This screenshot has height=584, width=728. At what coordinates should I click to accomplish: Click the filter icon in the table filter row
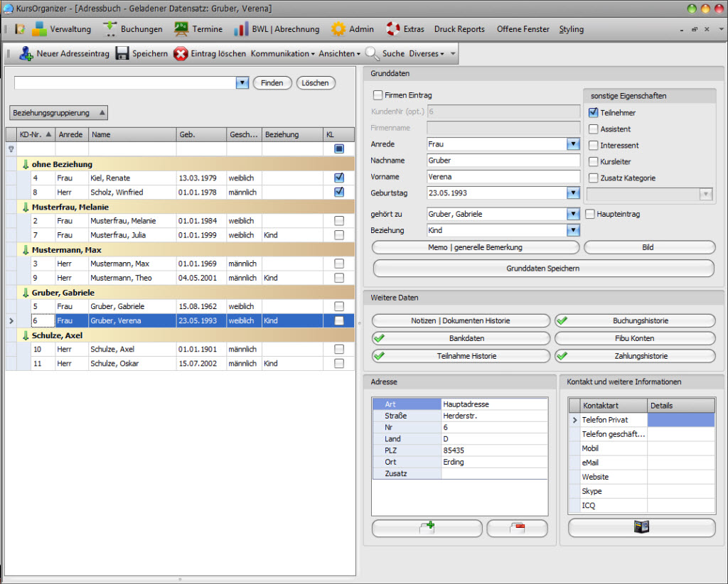coord(11,149)
